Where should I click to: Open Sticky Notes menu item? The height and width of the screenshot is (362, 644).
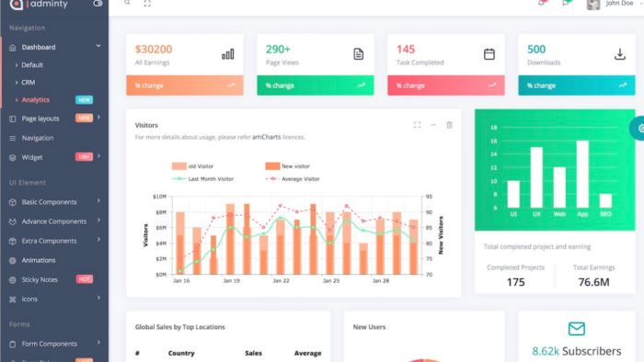click(40, 279)
